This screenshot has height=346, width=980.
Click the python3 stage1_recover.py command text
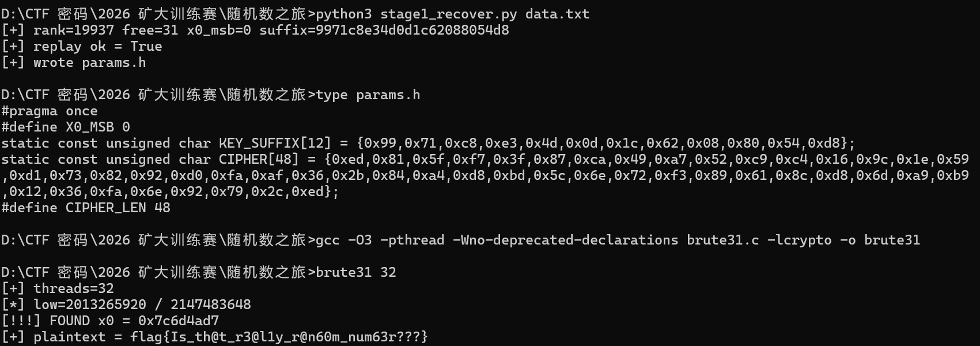coord(416,14)
